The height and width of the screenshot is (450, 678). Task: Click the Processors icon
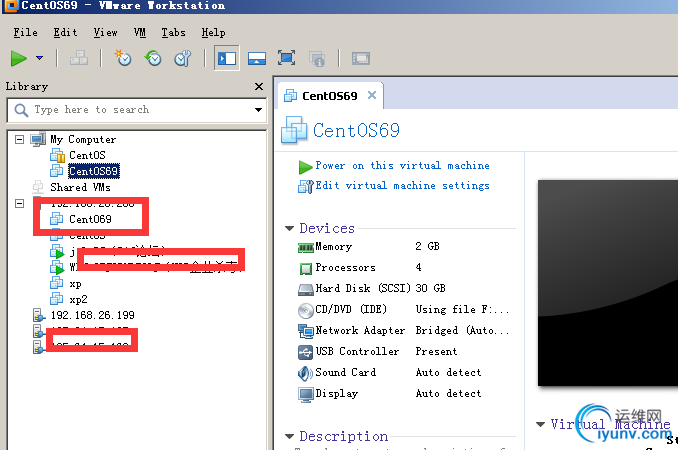[306, 269]
